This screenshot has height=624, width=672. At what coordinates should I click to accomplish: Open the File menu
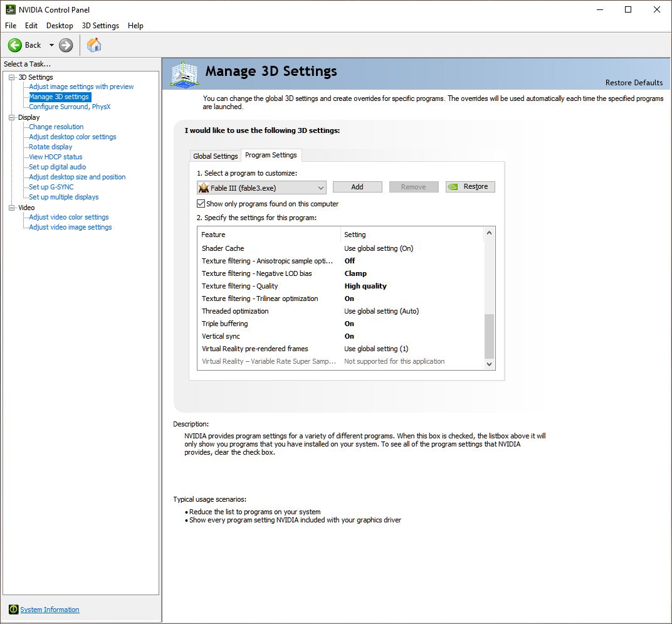pyautogui.click(x=11, y=26)
